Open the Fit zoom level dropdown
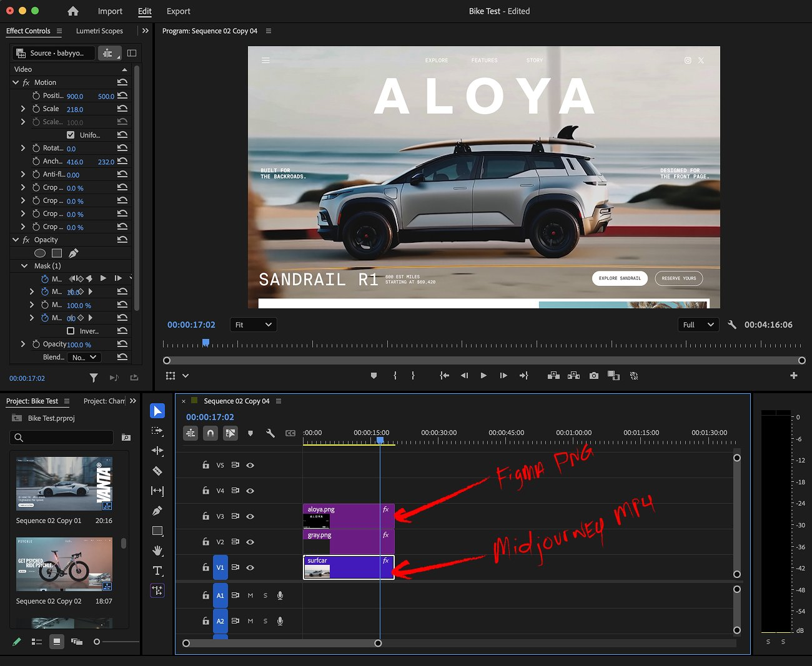The width and height of the screenshot is (812, 666). click(x=253, y=325)
